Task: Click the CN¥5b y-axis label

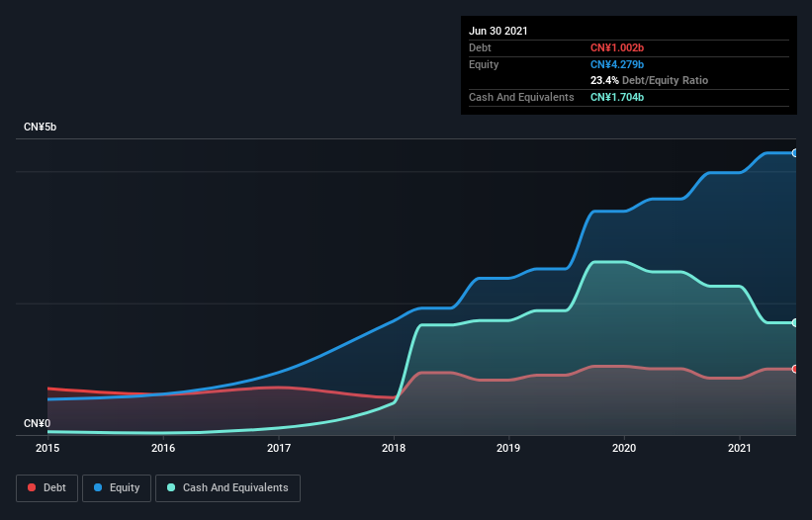Action: pyautogui.click(x=40, y=127)
